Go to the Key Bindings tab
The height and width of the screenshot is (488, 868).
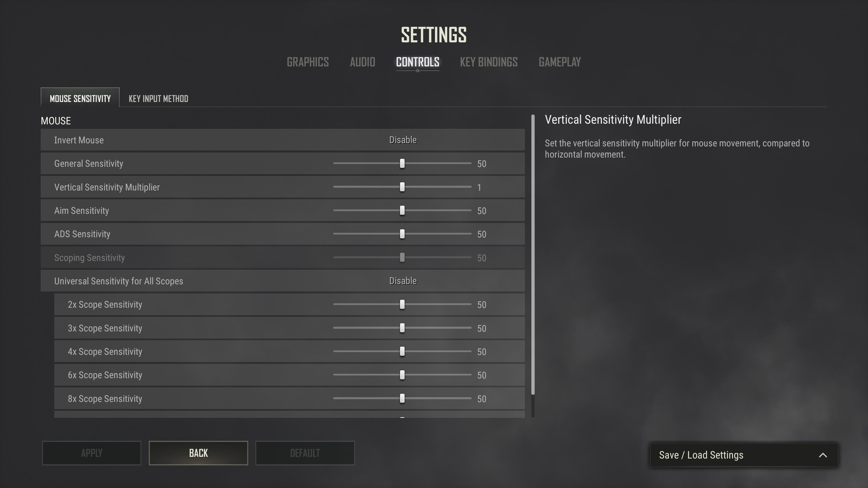[489, 62]
